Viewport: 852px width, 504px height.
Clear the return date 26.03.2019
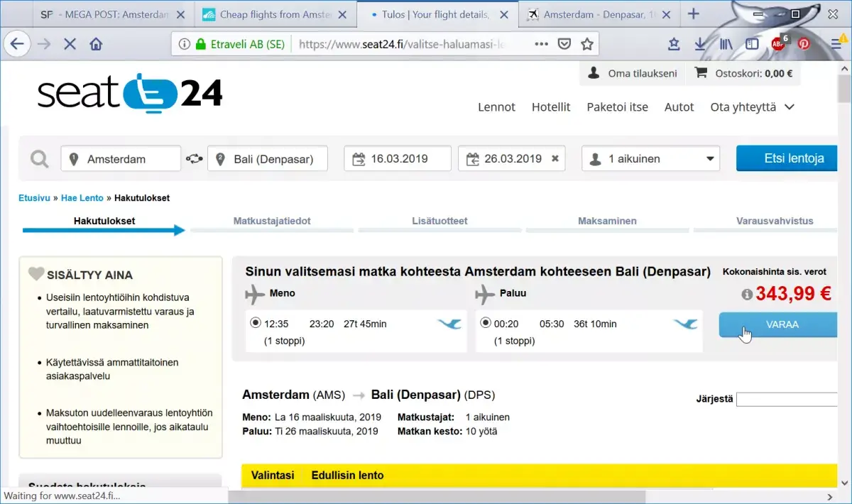coord(555,159)
